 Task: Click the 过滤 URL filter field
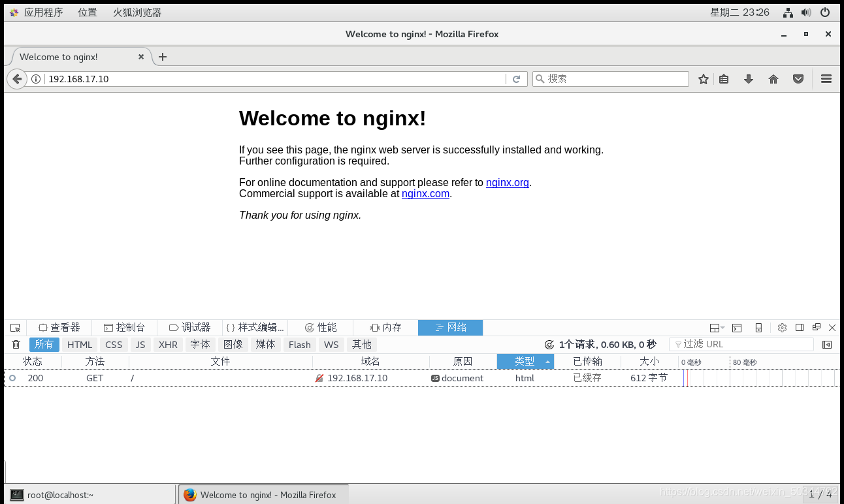pyautogui.click(x=741, y=345)
